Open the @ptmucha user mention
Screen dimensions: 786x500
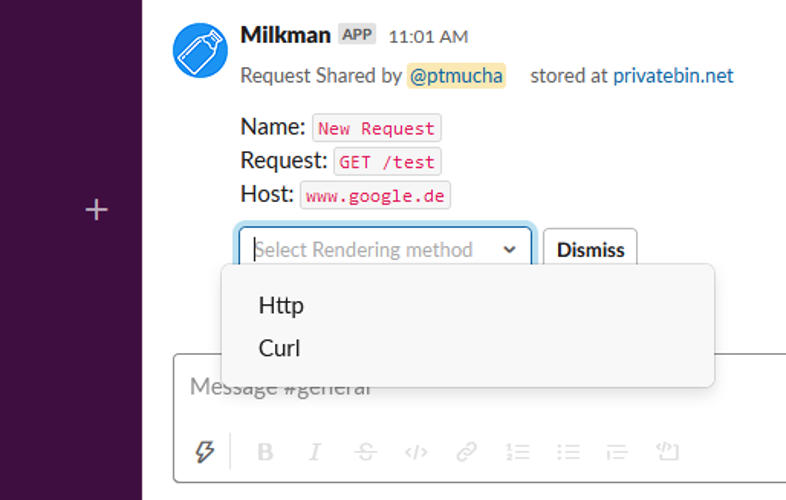click(456, 76)
